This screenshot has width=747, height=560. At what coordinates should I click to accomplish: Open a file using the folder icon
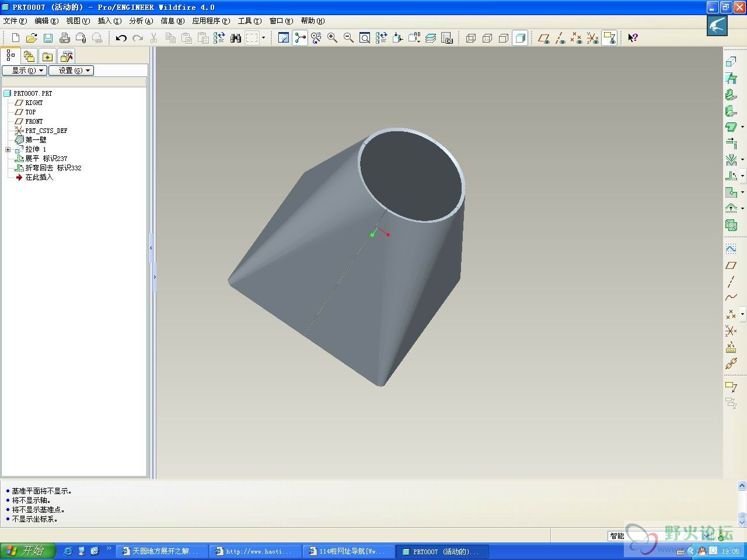(x=32, y=38)
